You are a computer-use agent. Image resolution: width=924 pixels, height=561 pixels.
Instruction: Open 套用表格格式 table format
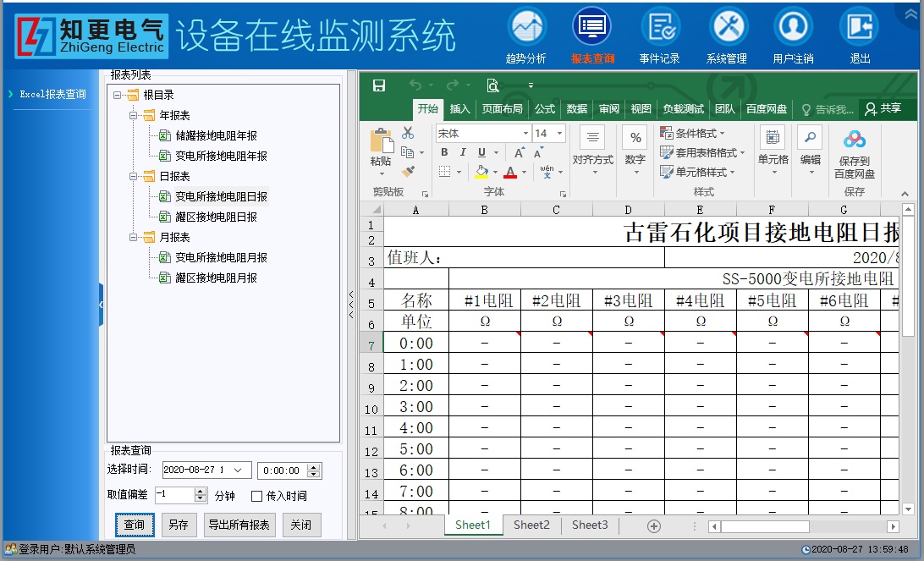701,152
